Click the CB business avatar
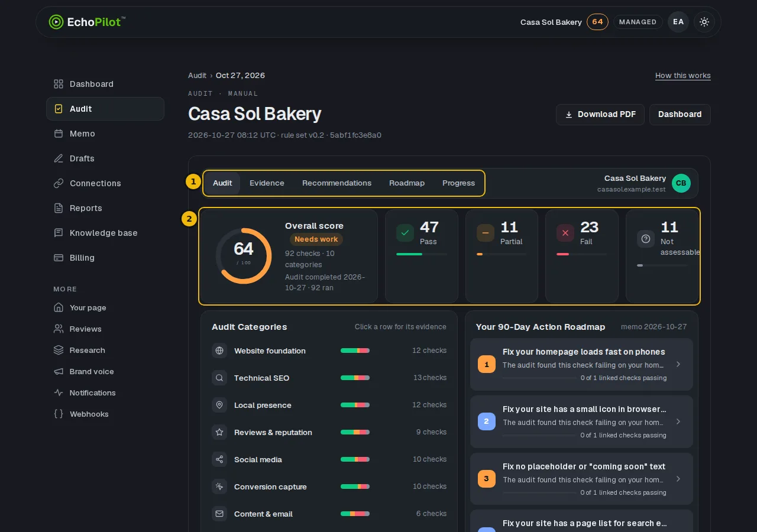This screenshot has width=757, height=532. 681,183
